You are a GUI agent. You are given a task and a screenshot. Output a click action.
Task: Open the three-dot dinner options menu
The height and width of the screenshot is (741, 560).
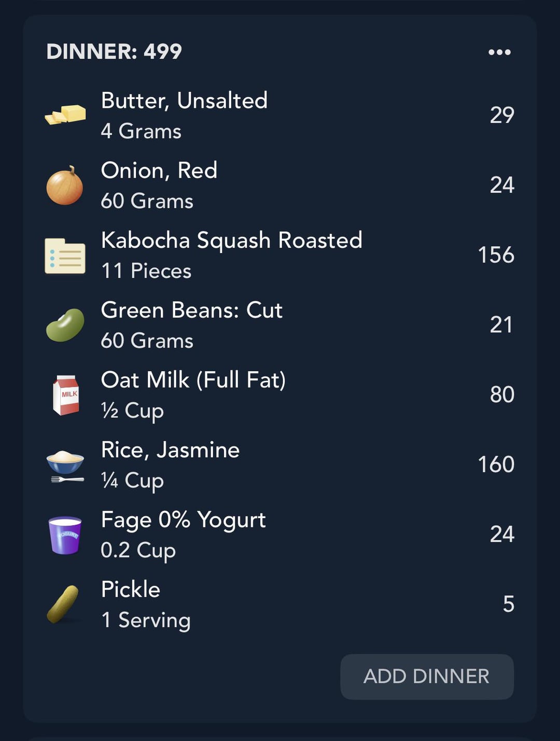tap(499, 52)
